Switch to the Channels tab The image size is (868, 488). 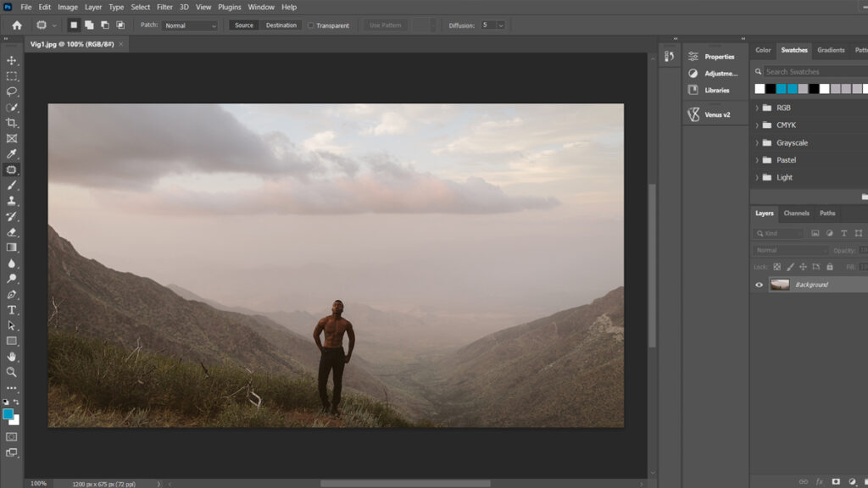click(796, 213)
